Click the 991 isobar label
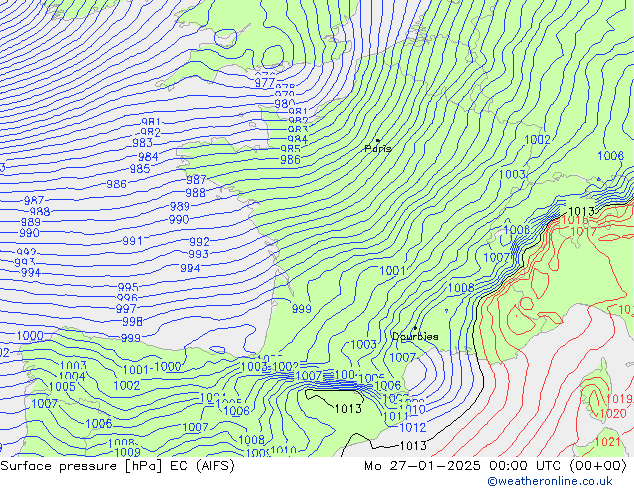 [132, 241]
